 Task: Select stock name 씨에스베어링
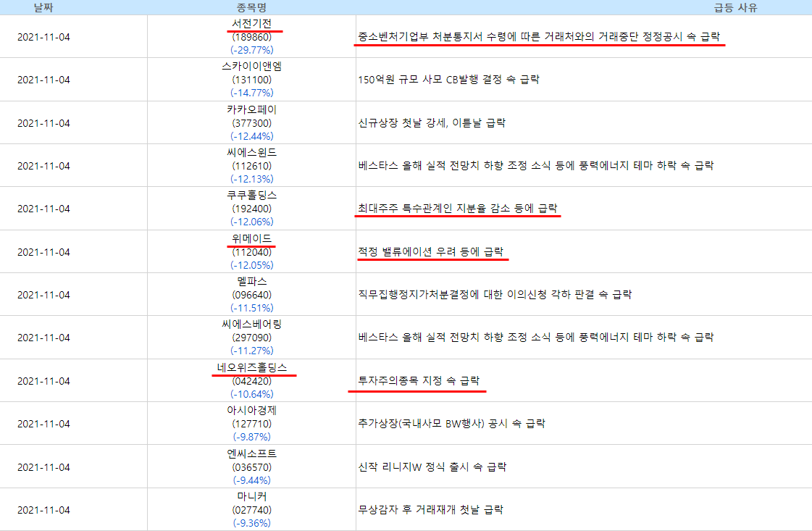click(251, 325)
